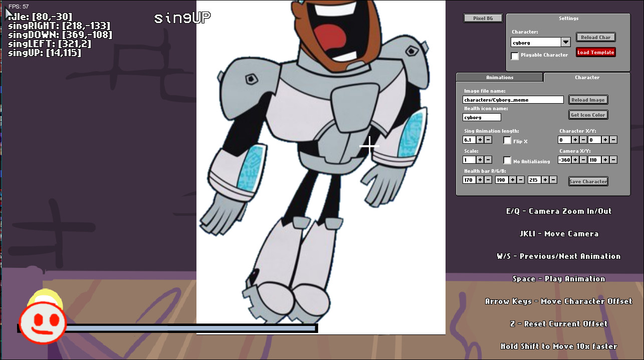Decrease Character X with its minus
Screen dimensions: 644x360
point(583,140)
